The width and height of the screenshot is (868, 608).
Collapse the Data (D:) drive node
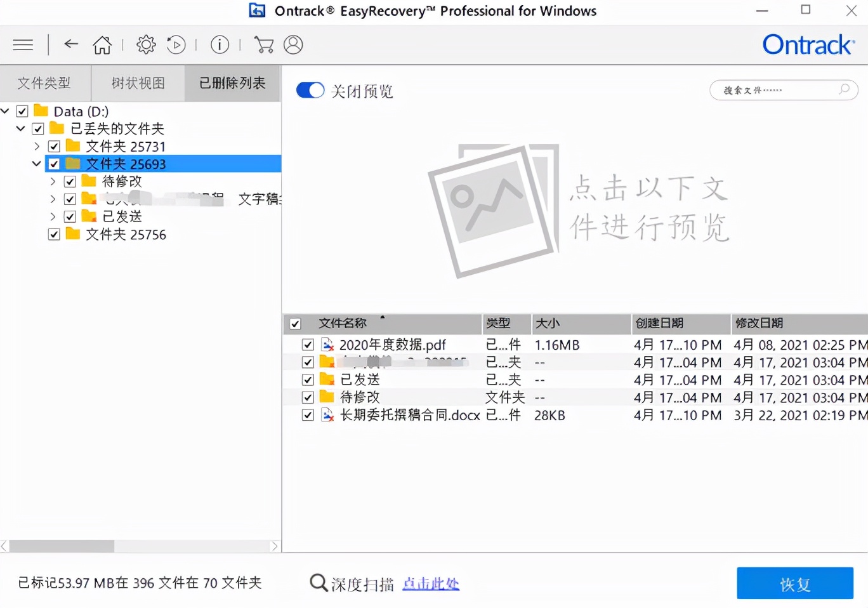click(5, 110)
